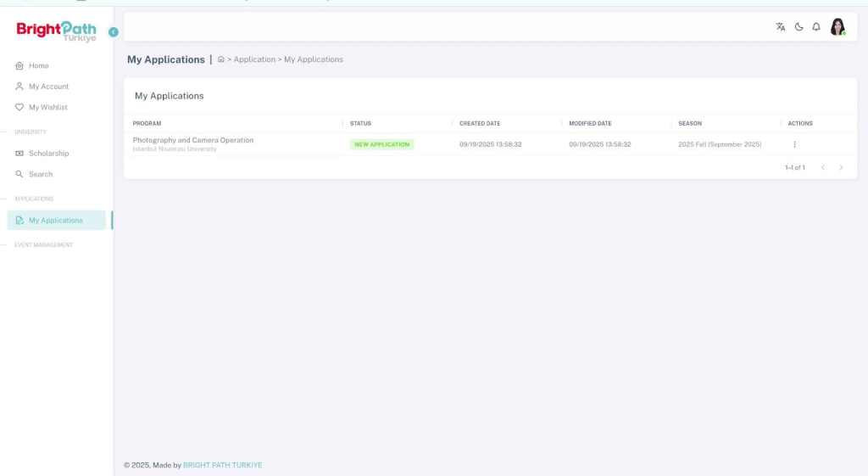Open My Wishlist from sidebar
The image size is (868, 476).
tap(47, 108)
